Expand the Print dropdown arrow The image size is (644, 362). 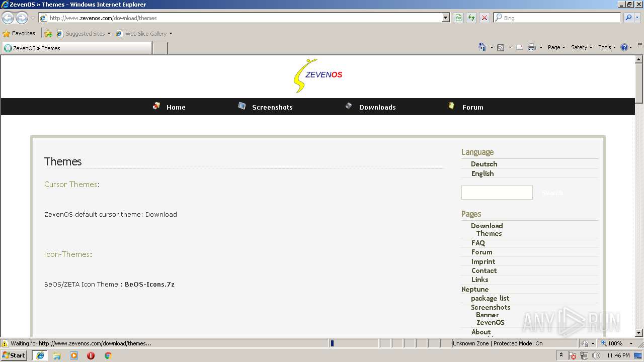click(x=541, y=47)
